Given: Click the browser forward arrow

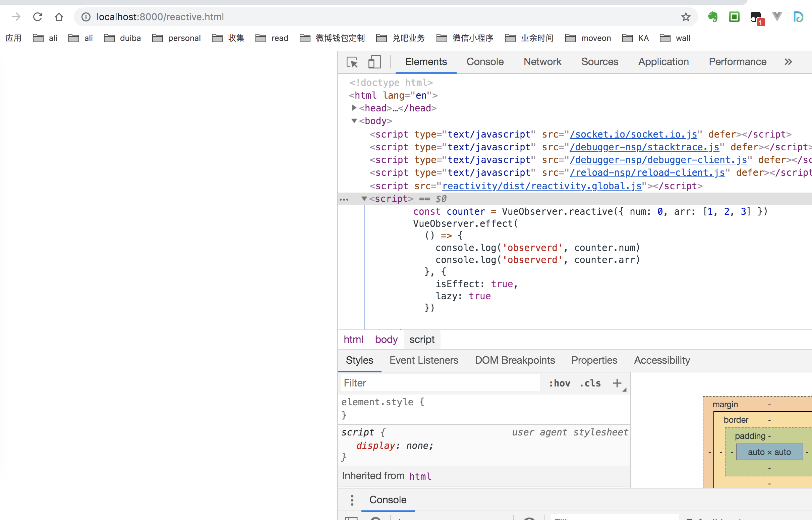Looking at the screenshot, I should pos(16,16).
